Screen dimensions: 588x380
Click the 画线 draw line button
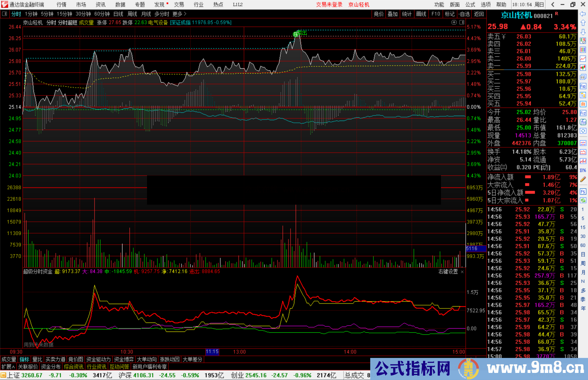point(421,14)
